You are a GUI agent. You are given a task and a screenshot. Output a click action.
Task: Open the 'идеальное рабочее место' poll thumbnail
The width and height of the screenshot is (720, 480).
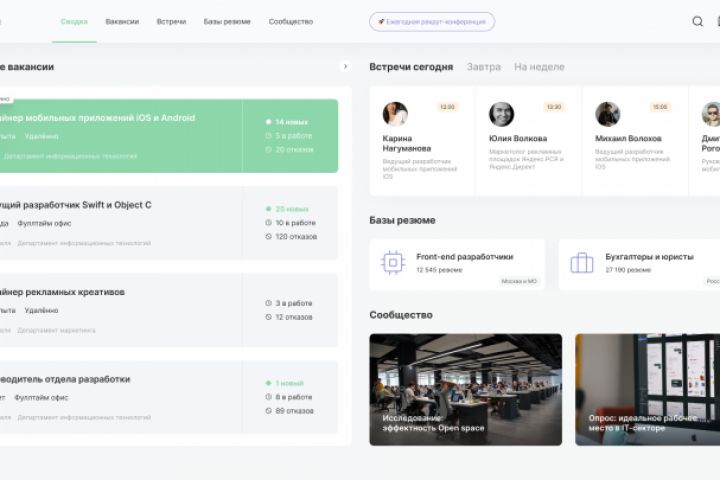[x=647, y=390]
